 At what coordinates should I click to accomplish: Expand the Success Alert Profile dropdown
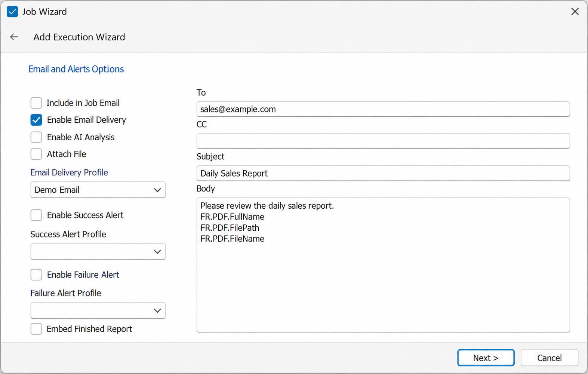[x=98, y=252]
